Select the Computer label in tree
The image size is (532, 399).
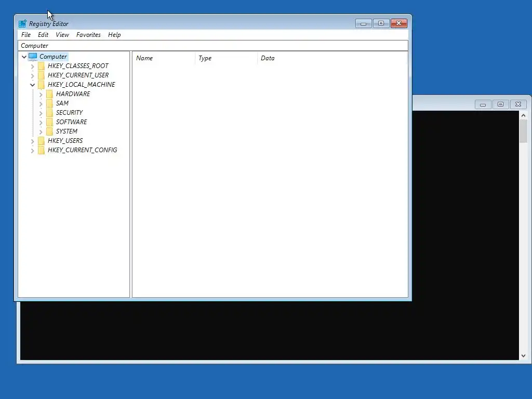(54, 56)
